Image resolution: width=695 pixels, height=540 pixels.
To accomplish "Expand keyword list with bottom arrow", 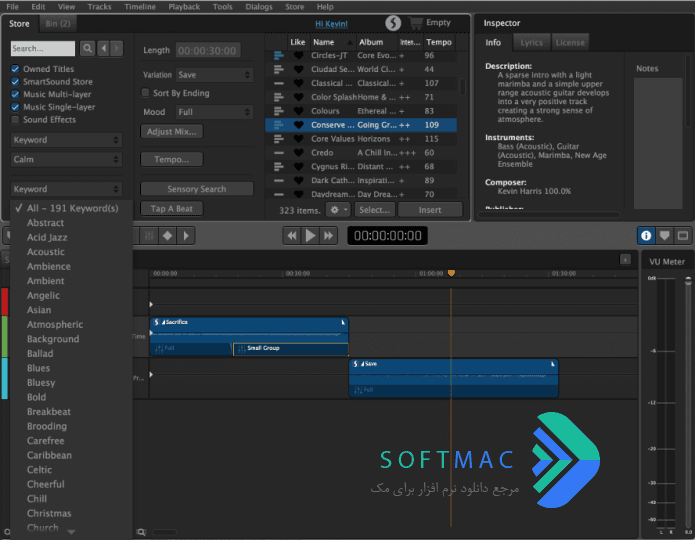I will pyautogui.click(x=71, y=531).
